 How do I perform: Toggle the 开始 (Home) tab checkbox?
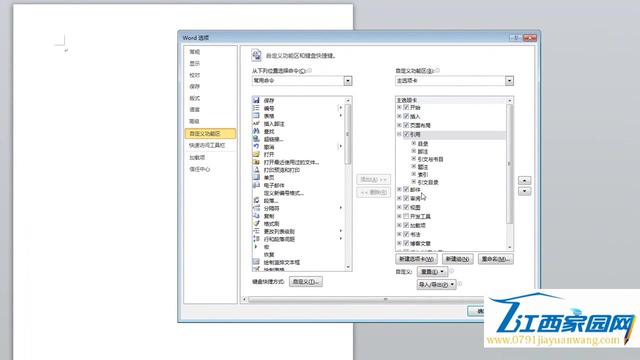[x=406, y=107]
